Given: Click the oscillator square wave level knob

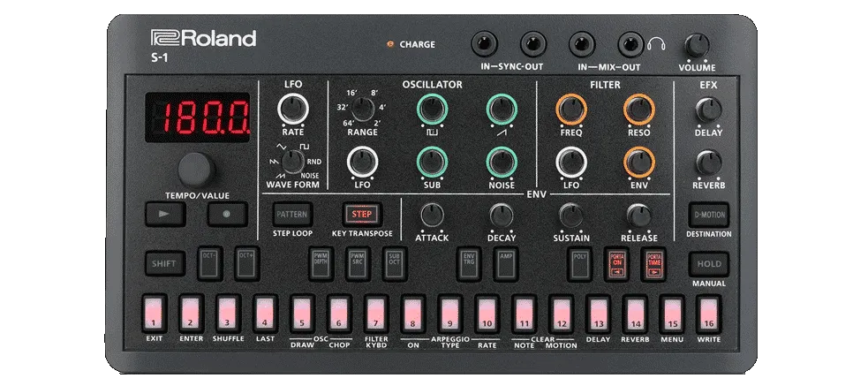Looking at the screenshot, I should click(432, 110).
